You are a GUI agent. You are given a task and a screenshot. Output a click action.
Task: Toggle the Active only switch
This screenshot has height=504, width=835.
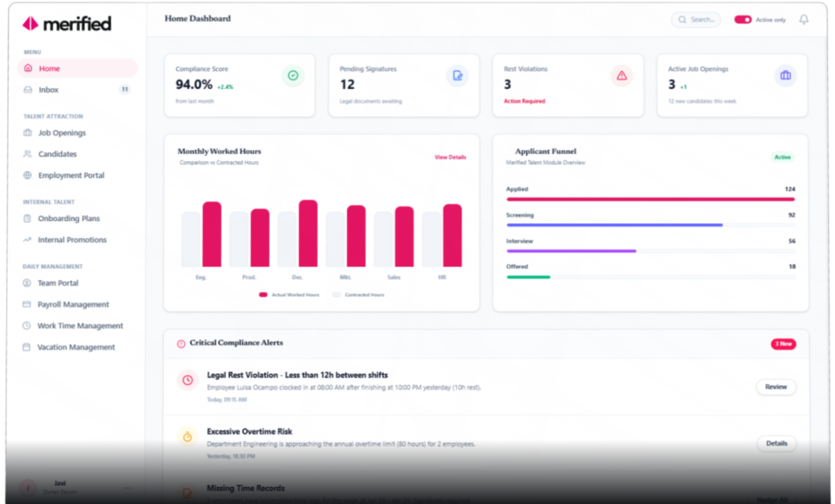point(742,20)
